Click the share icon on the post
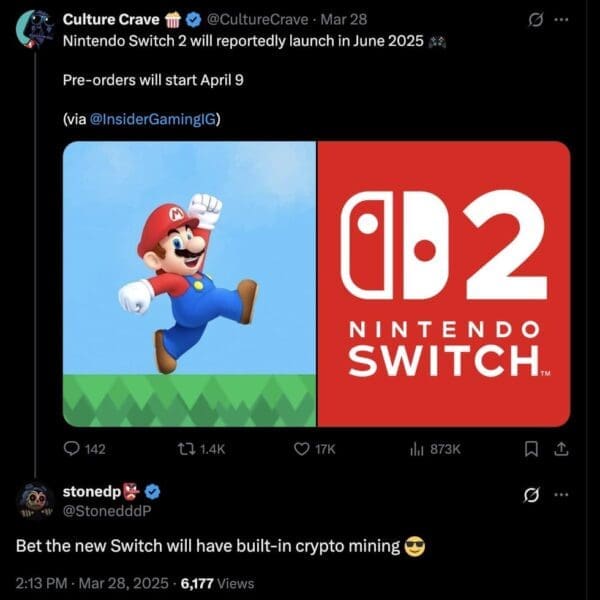 560,450
